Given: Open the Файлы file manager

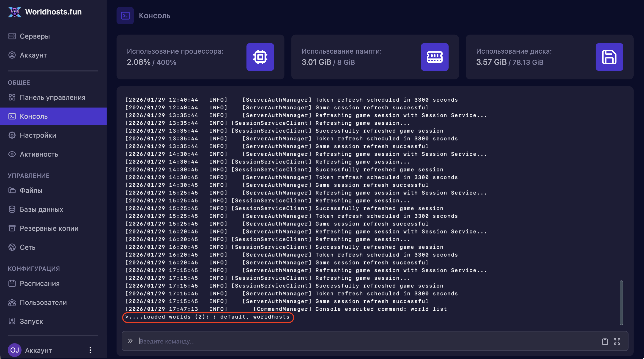Looking at the screenshot, I should (31, 190).
